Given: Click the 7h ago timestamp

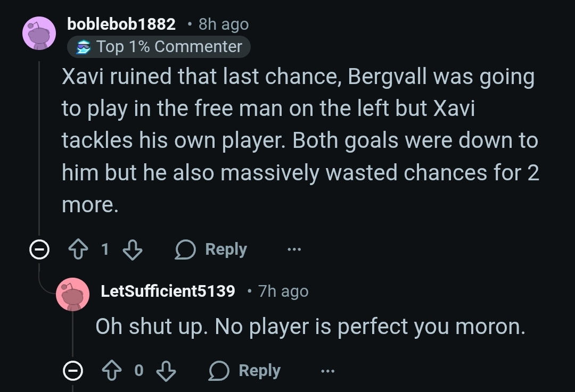Looking at the screenshot, I should [x=283, y=291].
